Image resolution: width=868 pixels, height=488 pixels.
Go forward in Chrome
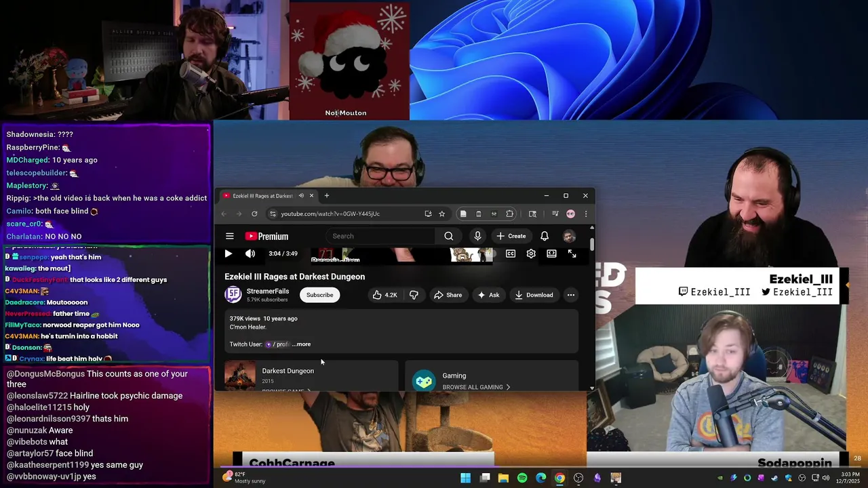click(239, 213)
